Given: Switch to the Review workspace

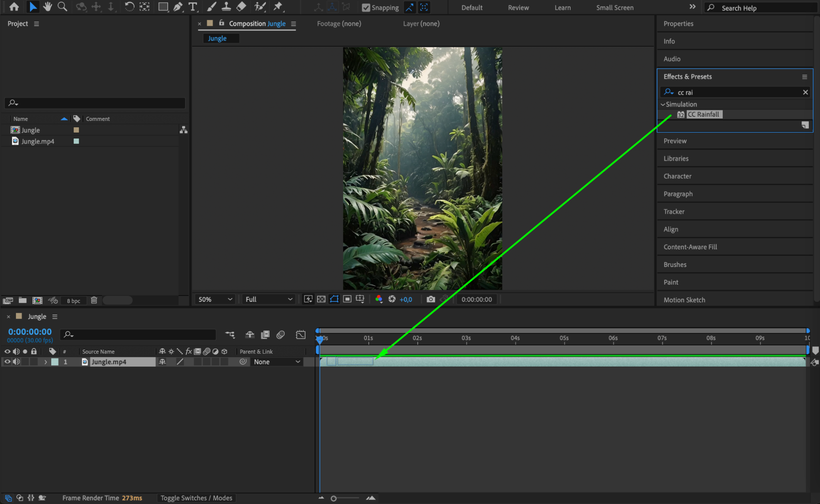Looking at the screenshot, I should click(518, 7).
